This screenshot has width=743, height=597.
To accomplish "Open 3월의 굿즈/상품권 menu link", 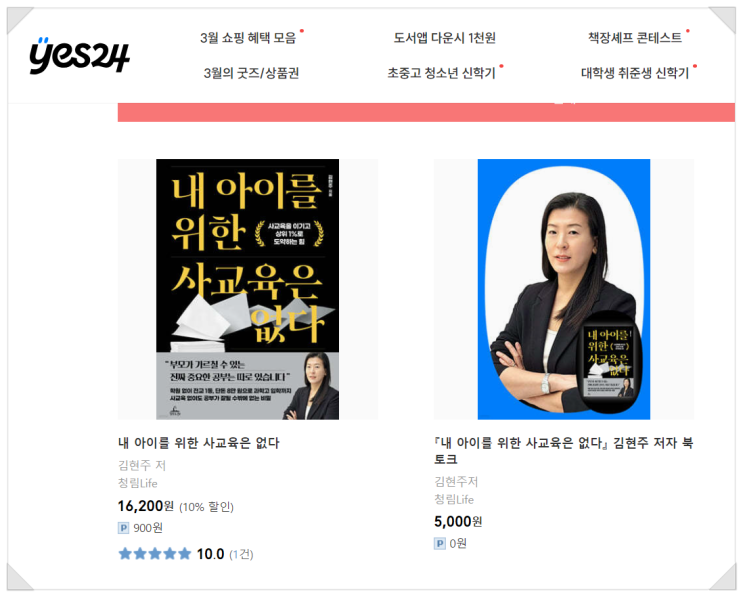I will [x=251, y=73].
